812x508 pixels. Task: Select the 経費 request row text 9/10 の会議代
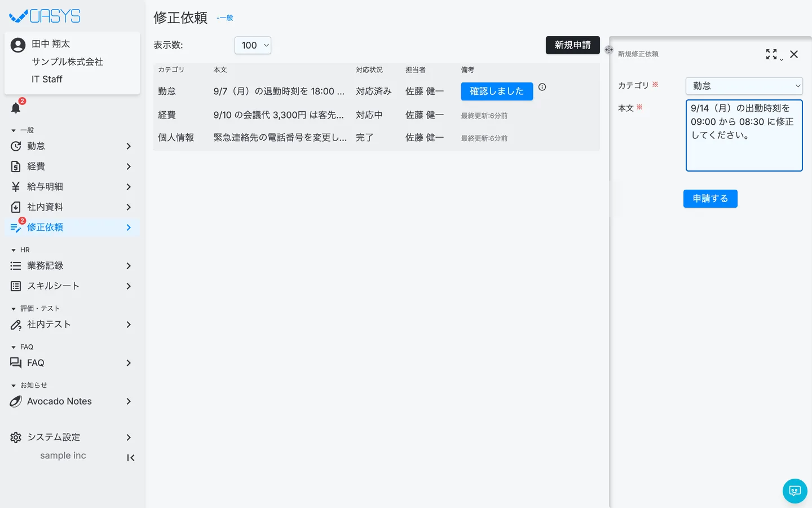(x=279, y=115)
